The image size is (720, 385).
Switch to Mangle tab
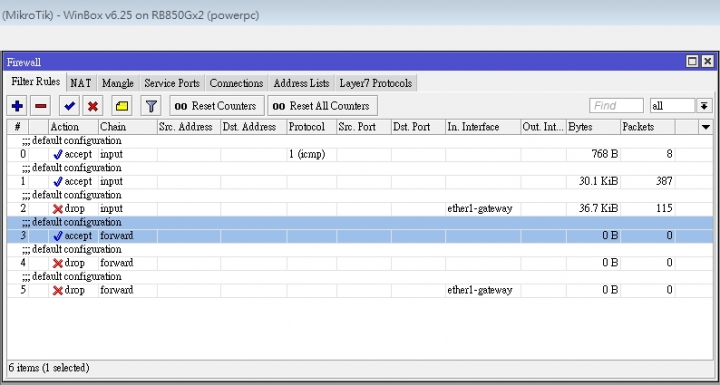pyautogui.click(x=118, y=83)
